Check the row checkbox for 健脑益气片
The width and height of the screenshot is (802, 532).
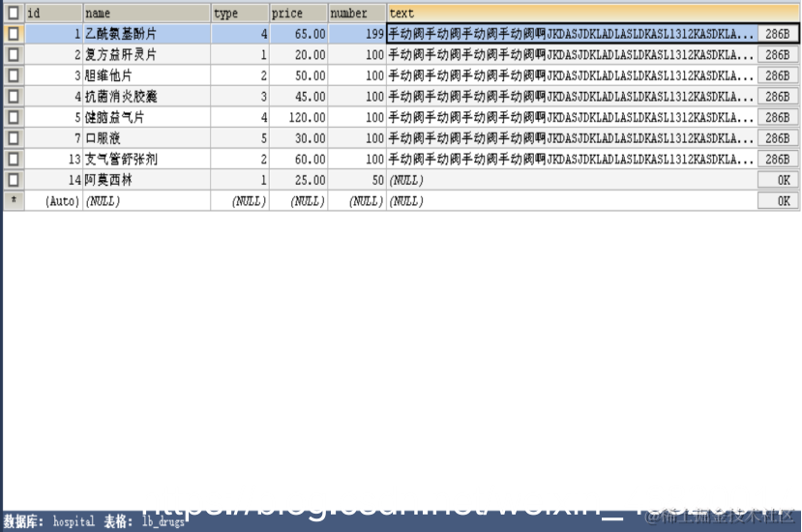(14, 117)
